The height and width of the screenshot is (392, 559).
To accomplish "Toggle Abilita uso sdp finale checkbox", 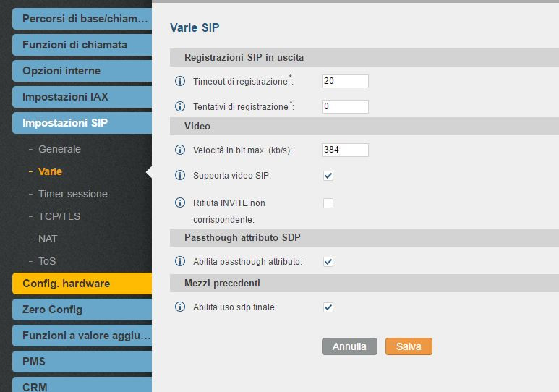I will (328, 307).
